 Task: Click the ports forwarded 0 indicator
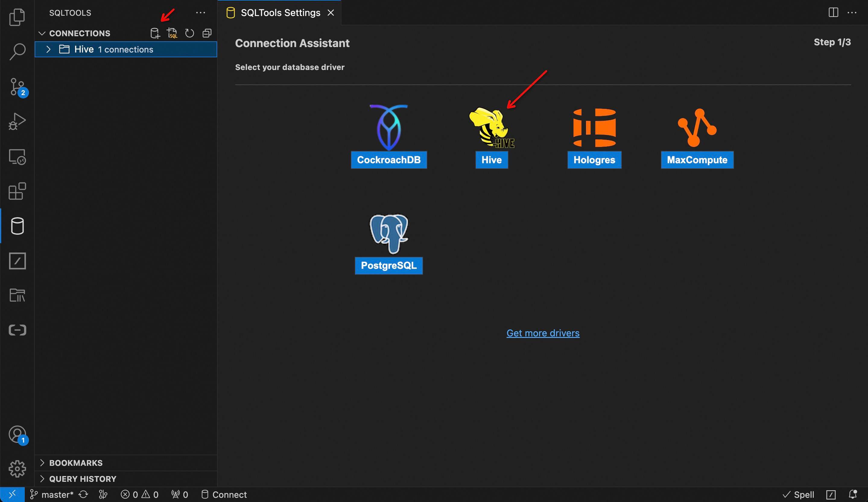179,494
